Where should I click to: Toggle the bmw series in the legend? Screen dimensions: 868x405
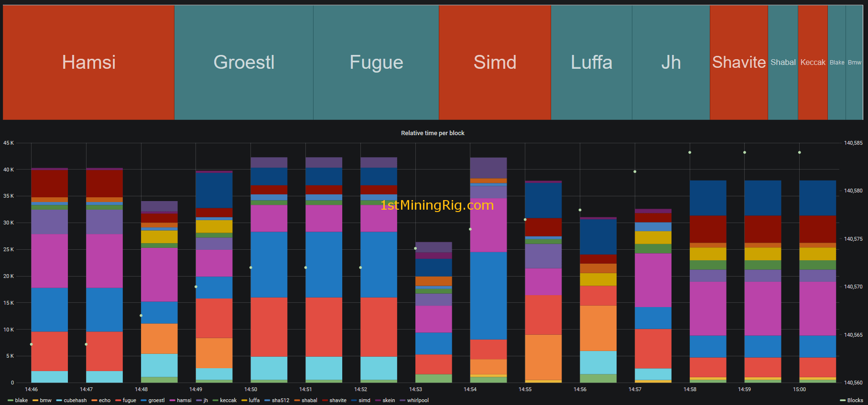coord(42,400)
